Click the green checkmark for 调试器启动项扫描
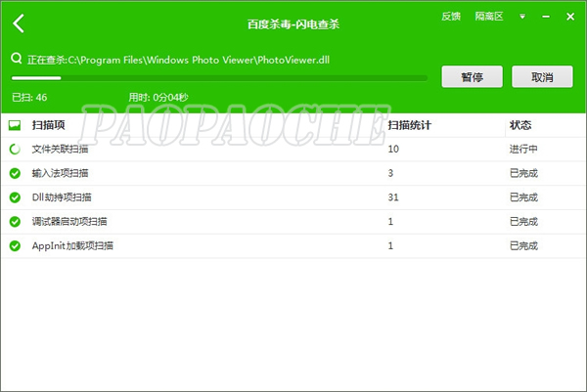587x392 pixels. [15, 221]
